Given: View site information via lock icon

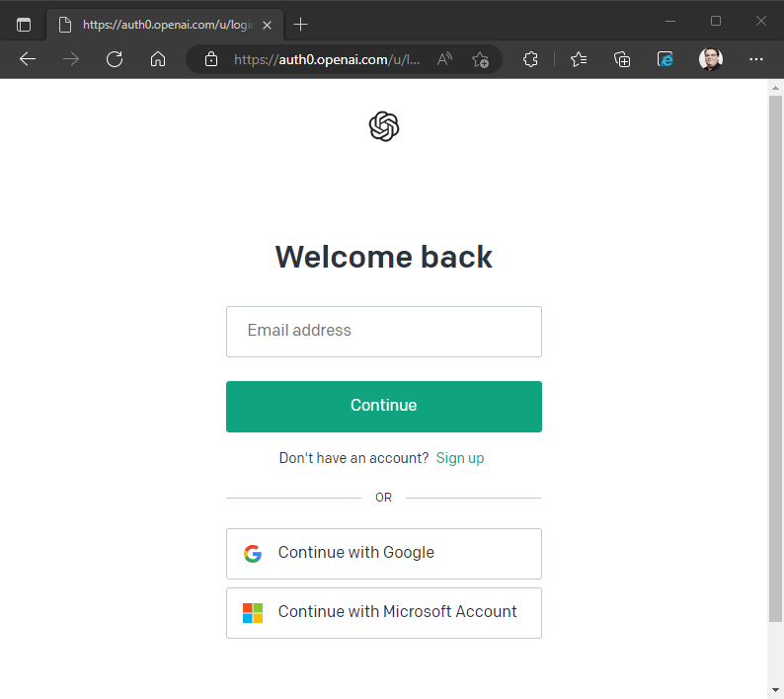Looking at the screenshot, I should click(210, 59).
